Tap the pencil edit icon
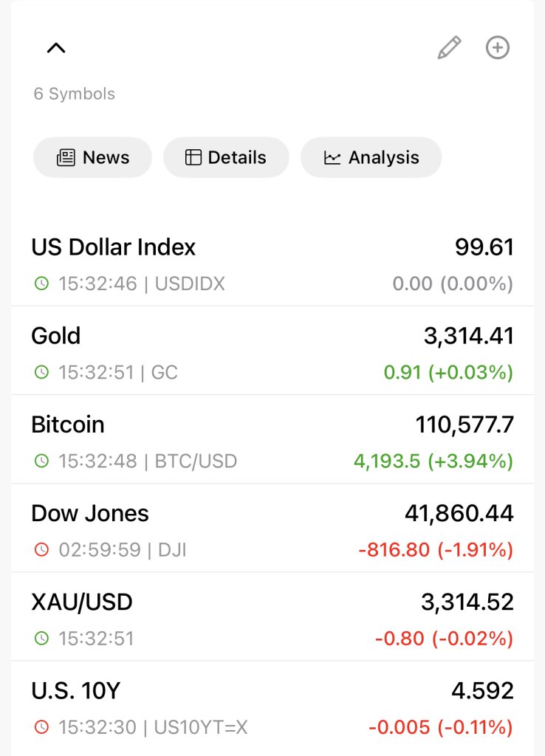545x756 pixels. 449,47
